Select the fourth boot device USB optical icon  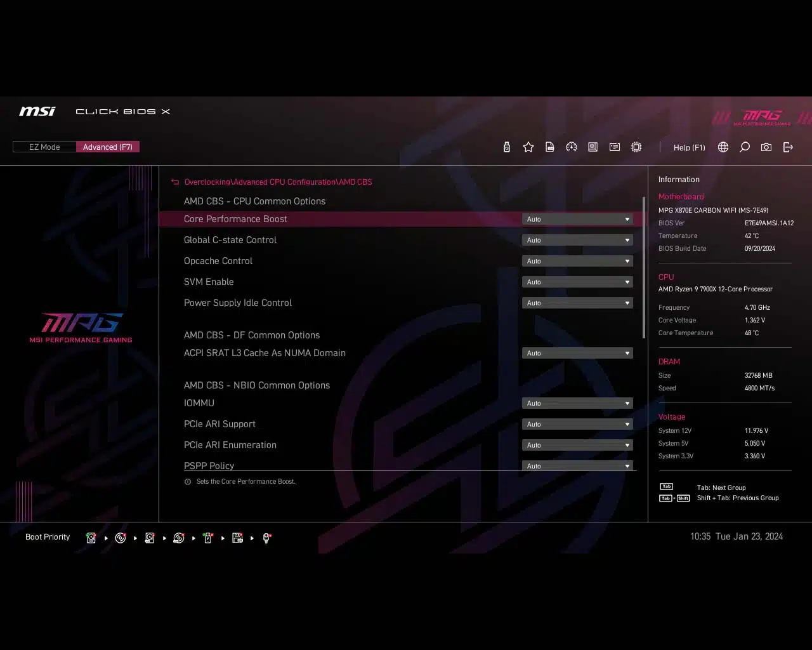pyautogui.click(x=179, y=538)
